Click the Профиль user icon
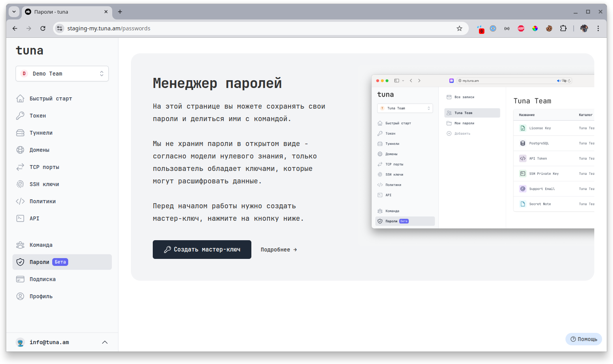The width and height of the screenshot is (613, 364). coord(20,296)
